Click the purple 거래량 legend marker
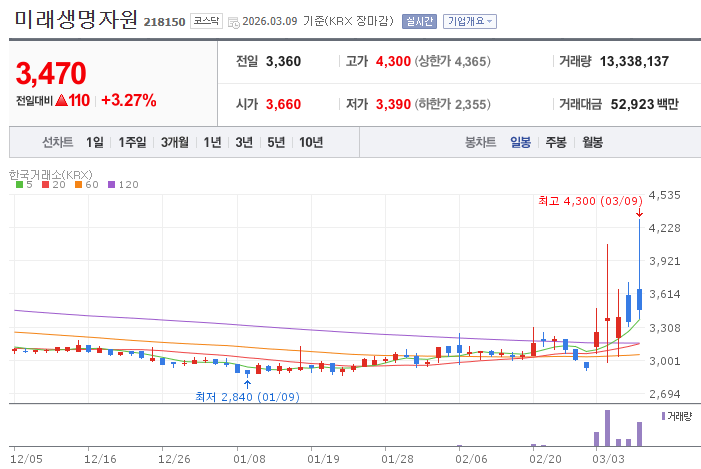 click(663, 416)
